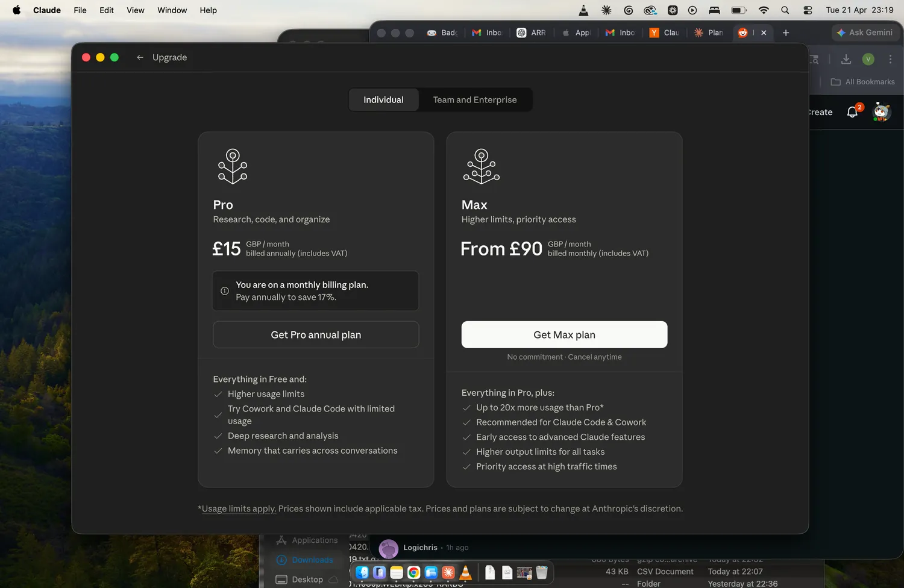
Task: Click the info icon in billing notice
Action: point(225,291)
